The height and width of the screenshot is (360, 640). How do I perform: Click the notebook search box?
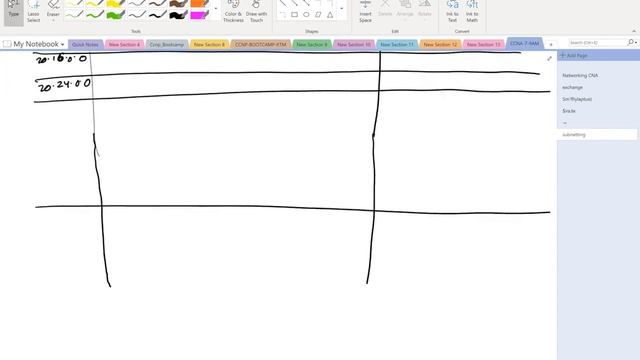click(598, 42)
